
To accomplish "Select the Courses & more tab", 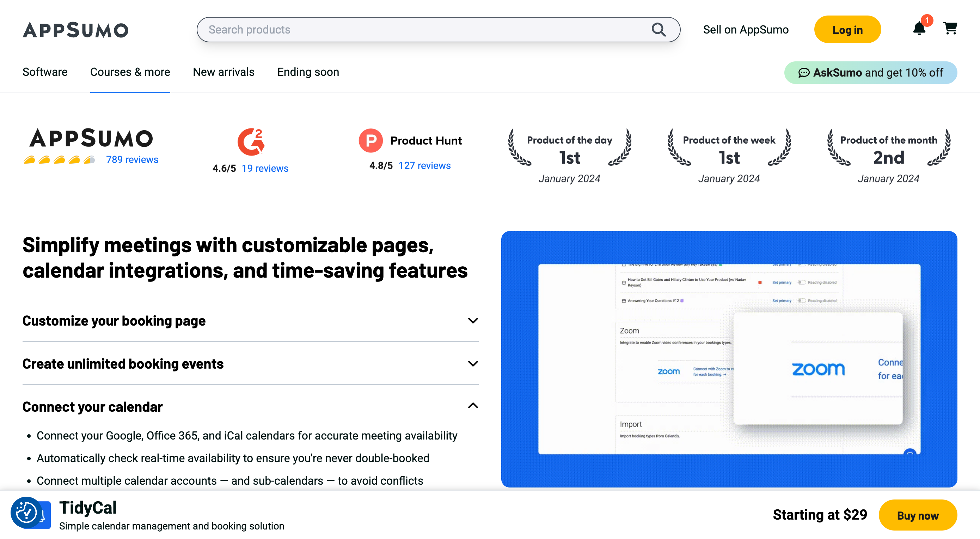I will coord(130,72).
